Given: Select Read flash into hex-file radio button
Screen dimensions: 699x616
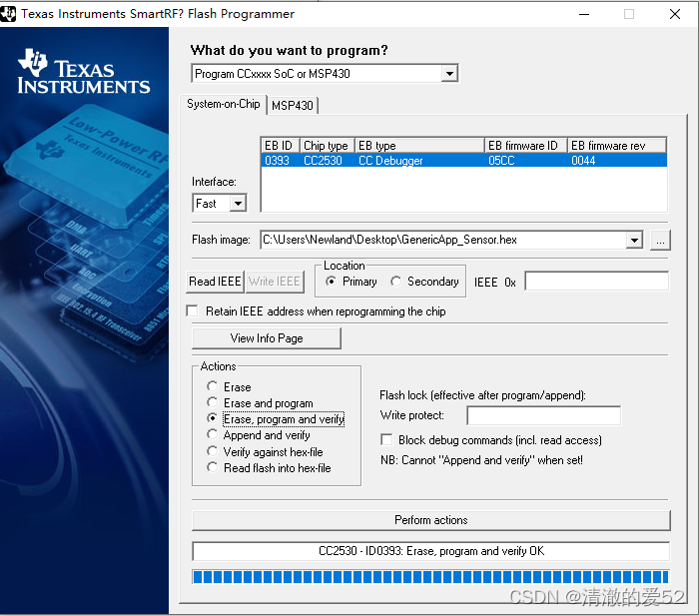Looking at the screenshot, I should tap(212, 467).
